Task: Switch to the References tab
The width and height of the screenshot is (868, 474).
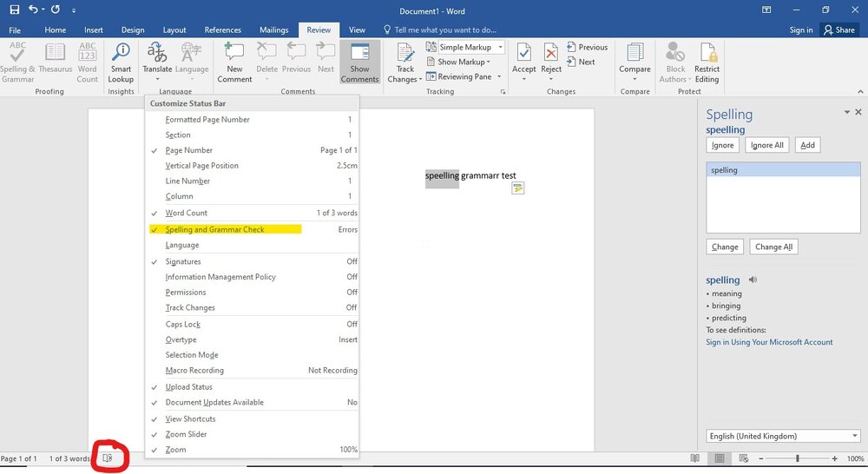Action: coord(222,30)
